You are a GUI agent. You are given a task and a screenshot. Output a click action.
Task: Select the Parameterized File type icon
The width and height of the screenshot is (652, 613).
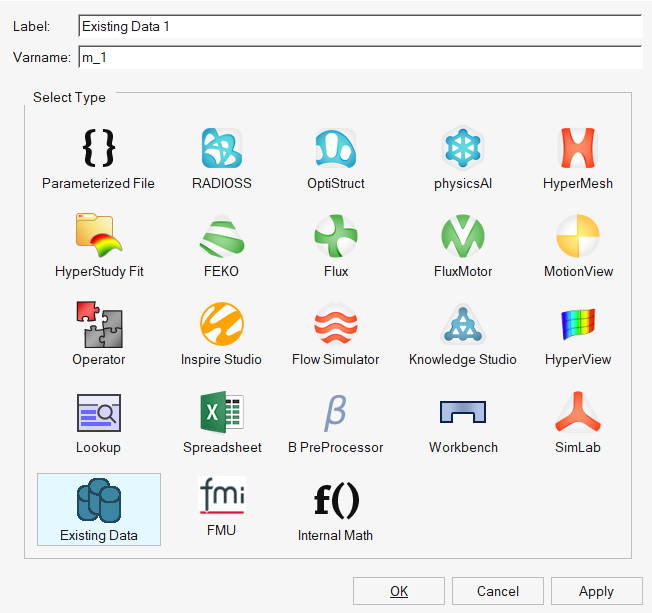coord(99,148)
